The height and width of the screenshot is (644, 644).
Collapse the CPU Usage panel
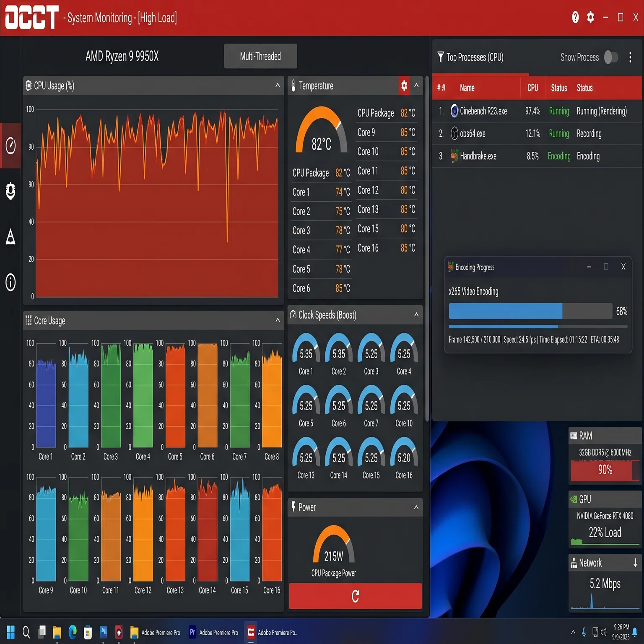click(x=278, y=86)
